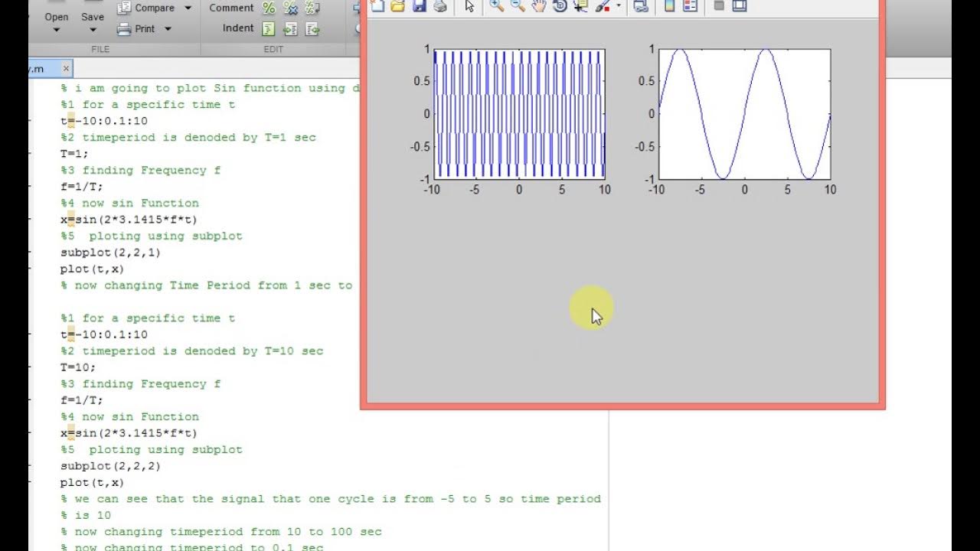This screenshot has height=551, width=980.
Task: Click the line 'subplot(2,2,2)'
Action: click(111, 466)
